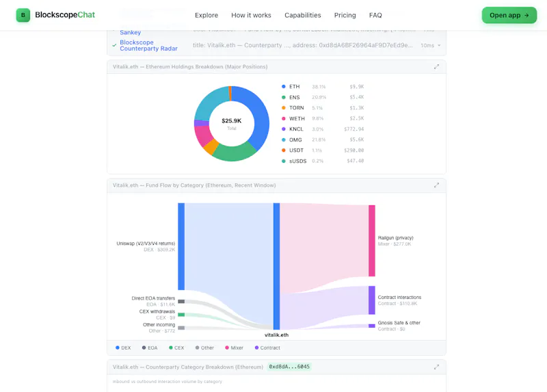Click the $290.00 USDT value
Screen dimensions: 547x392
pos(354,151)
